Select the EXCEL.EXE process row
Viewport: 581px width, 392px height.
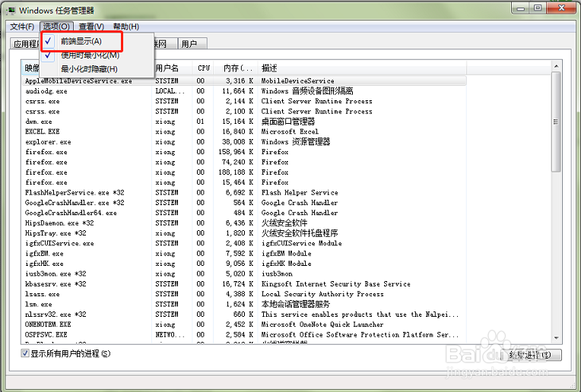pyautogui.click(x=244, y=131)
